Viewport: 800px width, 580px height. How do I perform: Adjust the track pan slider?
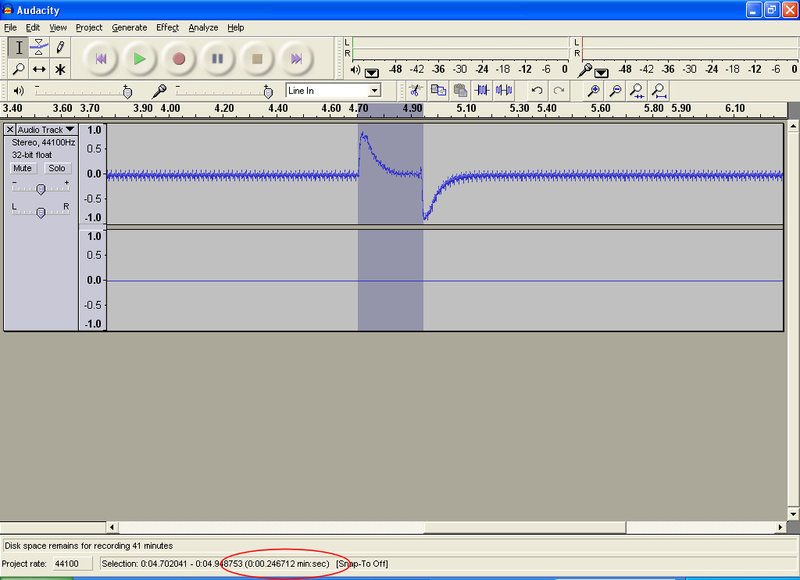tap(41, 211)
